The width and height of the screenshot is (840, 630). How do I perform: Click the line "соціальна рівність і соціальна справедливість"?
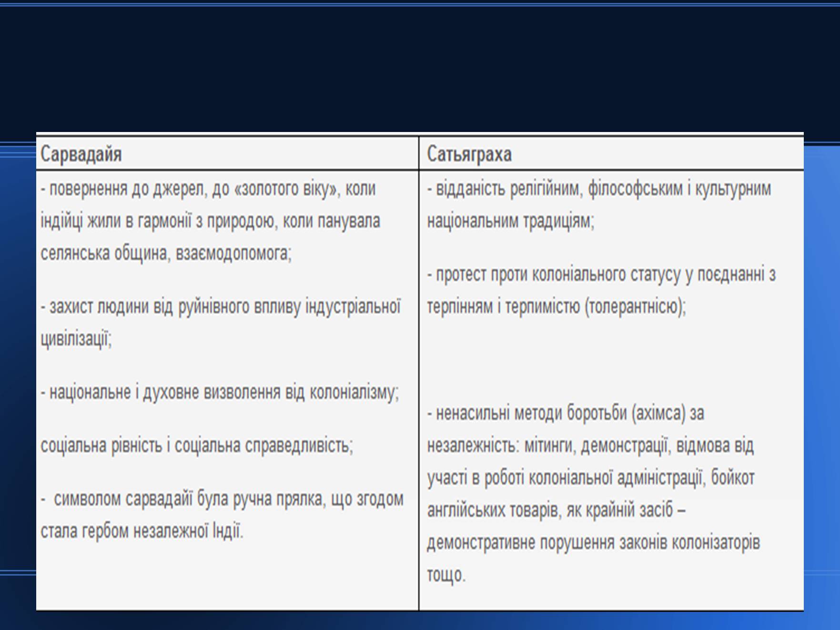(x=196, y=446)
